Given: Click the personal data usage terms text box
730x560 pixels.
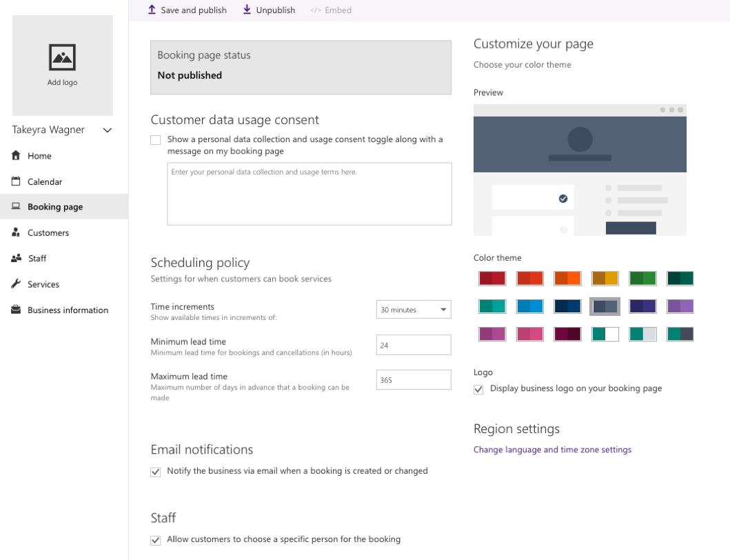Looking at the screenshot, I should [310, 194].
